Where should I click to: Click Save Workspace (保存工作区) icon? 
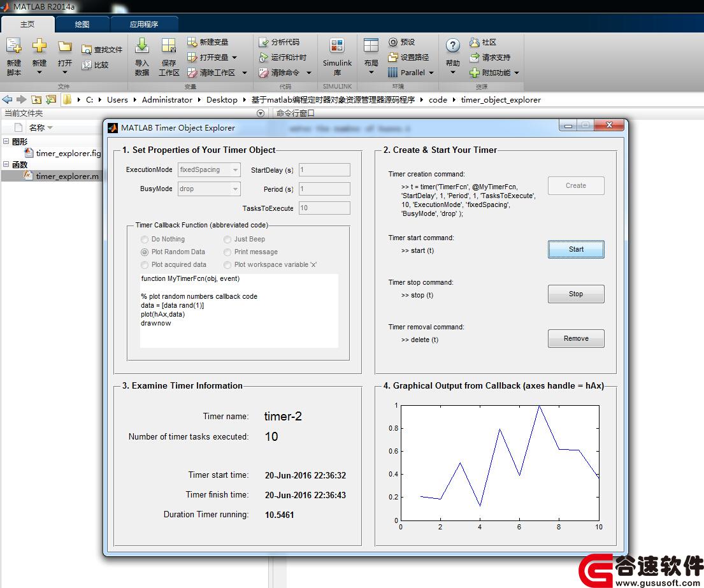pyautogui.click(x=169, y=45)
